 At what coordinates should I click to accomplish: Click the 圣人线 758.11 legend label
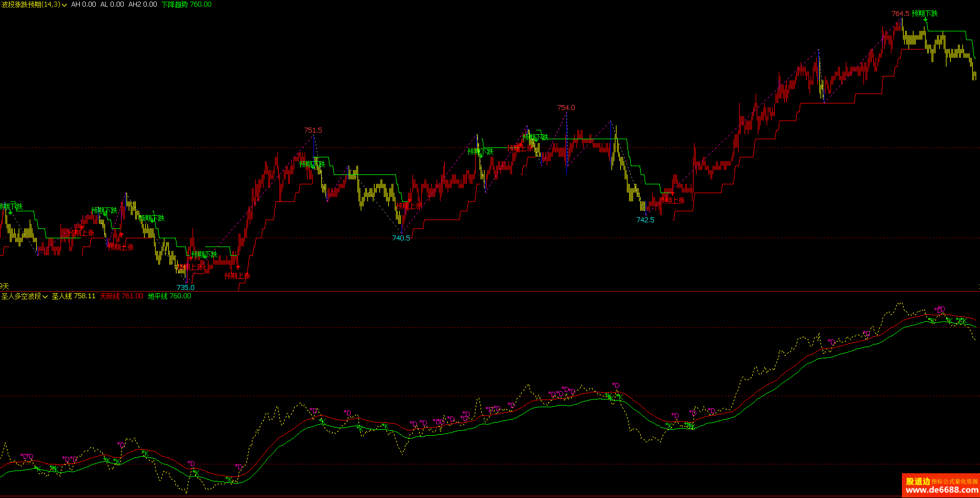coord(74,296)
